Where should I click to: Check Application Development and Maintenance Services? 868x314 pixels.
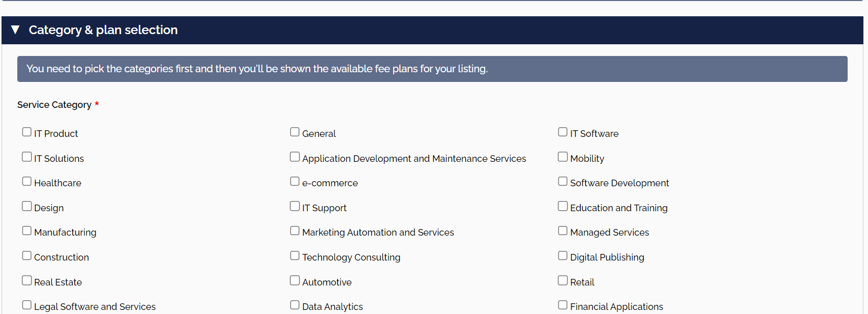295,157
